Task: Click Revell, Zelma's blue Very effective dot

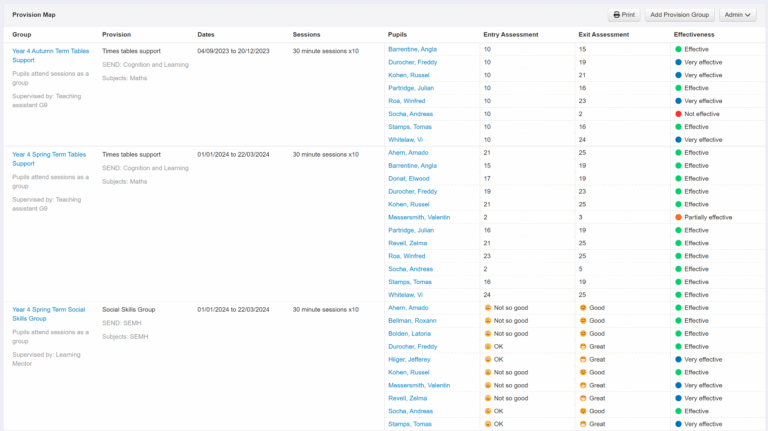Action: pyautogui.click(x=678, y=398)
